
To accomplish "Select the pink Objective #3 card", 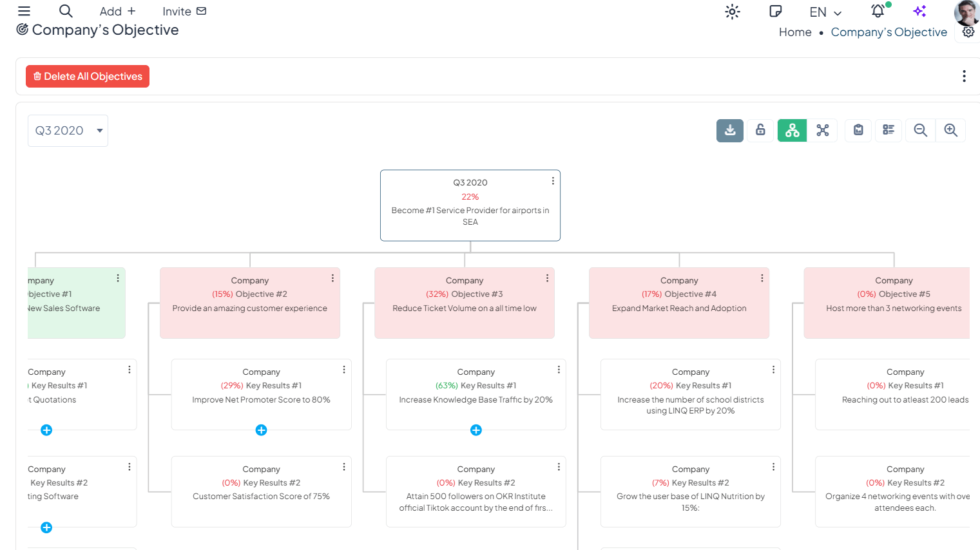I will click(464, 303).
